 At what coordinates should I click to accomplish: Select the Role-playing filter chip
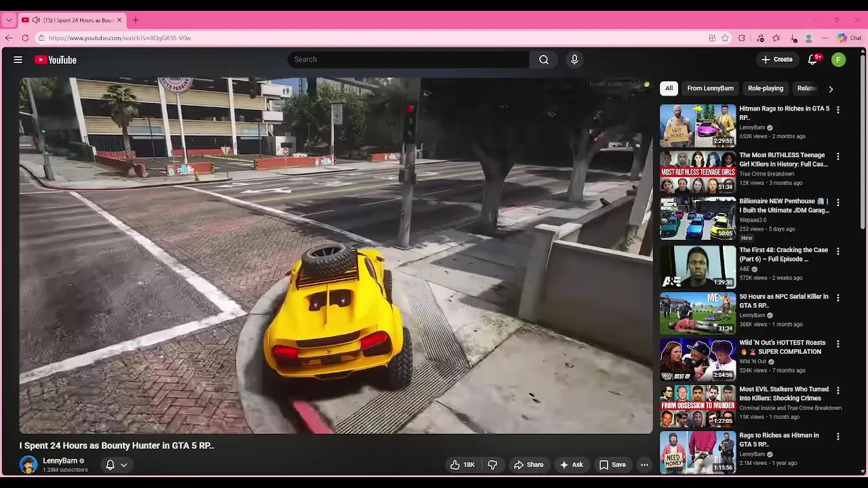pyautogui.click(x=766, y=88)
